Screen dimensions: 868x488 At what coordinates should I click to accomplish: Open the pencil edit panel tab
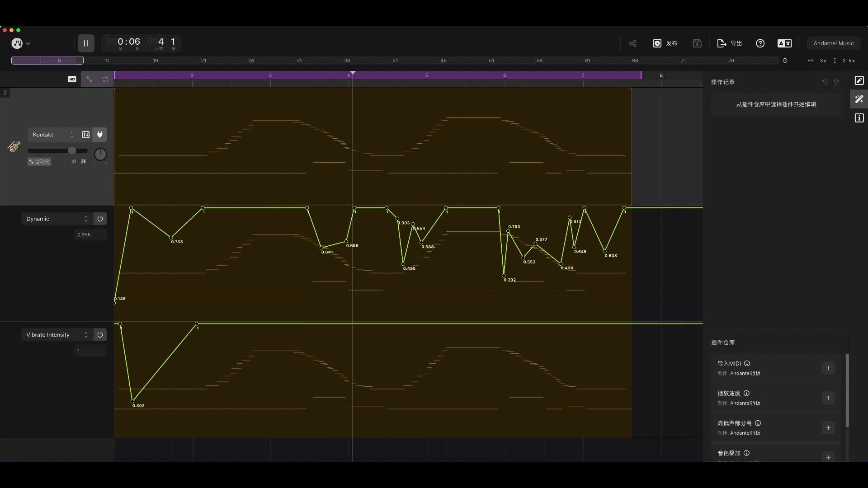point(859,80)
